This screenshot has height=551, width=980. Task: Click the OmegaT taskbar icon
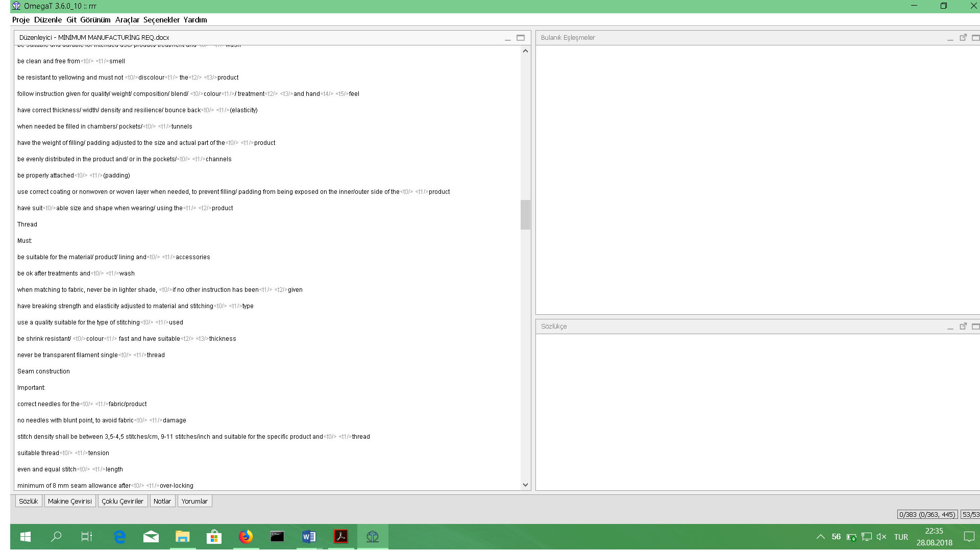pyautogui.click(x=372, y=537)
